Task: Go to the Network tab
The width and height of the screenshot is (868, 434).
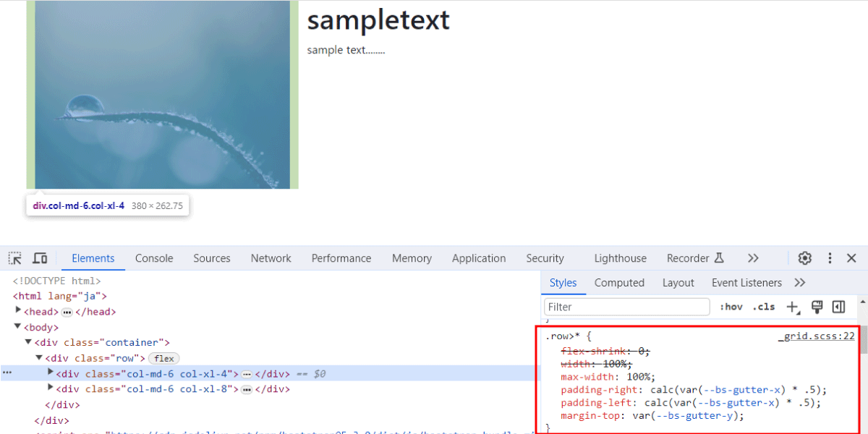Action: [x=271, y=258]
